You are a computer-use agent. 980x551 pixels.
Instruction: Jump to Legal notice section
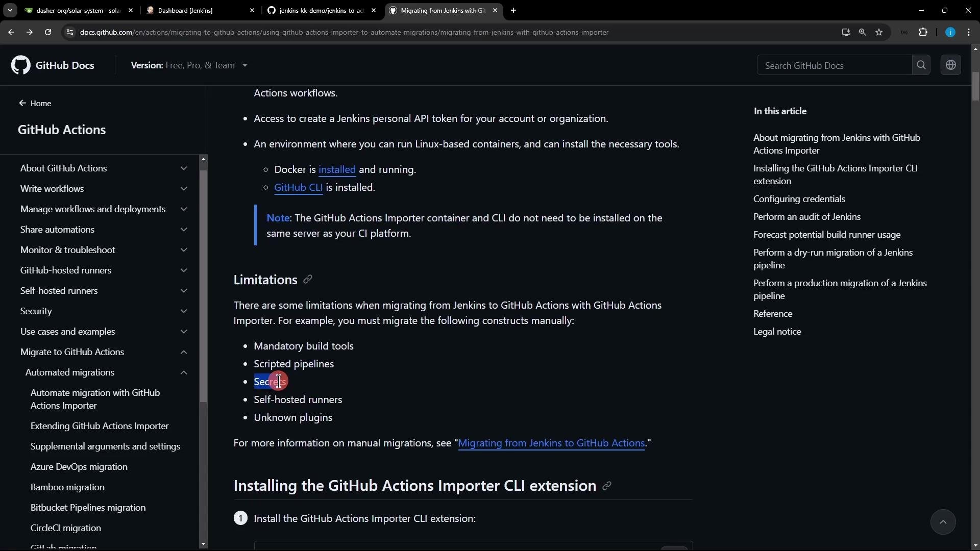point(777,332)
